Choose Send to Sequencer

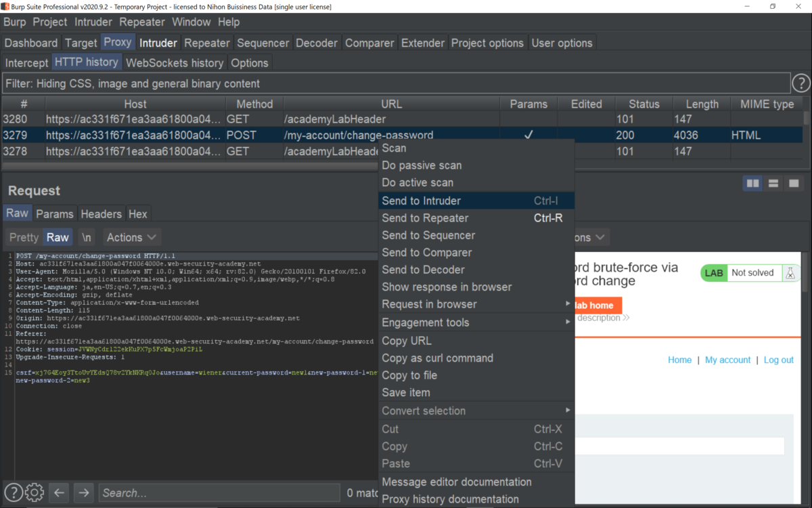(476, 235)
